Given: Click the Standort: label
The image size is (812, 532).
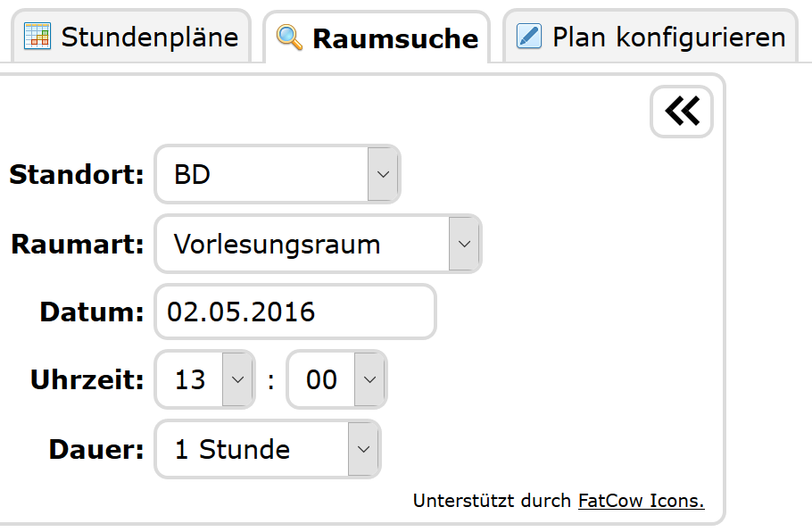Looking at the screenshot, I should [77, 174].
